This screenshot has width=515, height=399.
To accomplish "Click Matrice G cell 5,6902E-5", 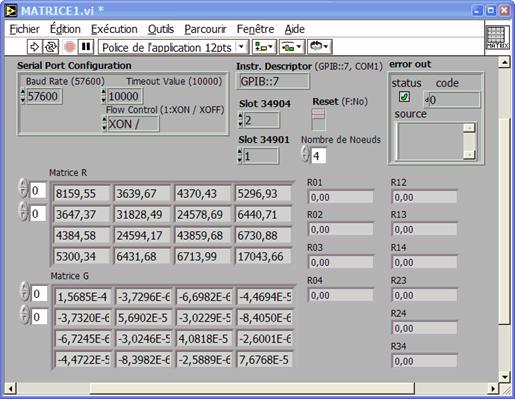I will click(x=143, y=318).
